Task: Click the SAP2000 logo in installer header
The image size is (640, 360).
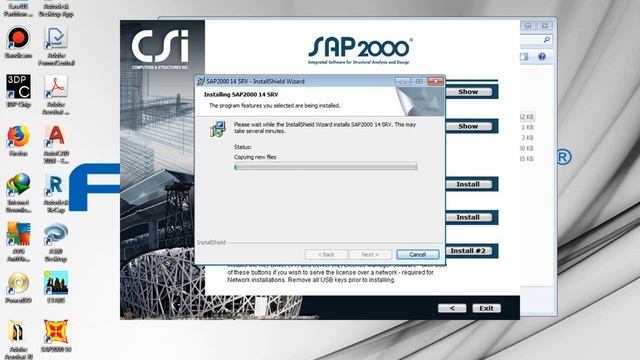Action: click(x=359, y=51)
